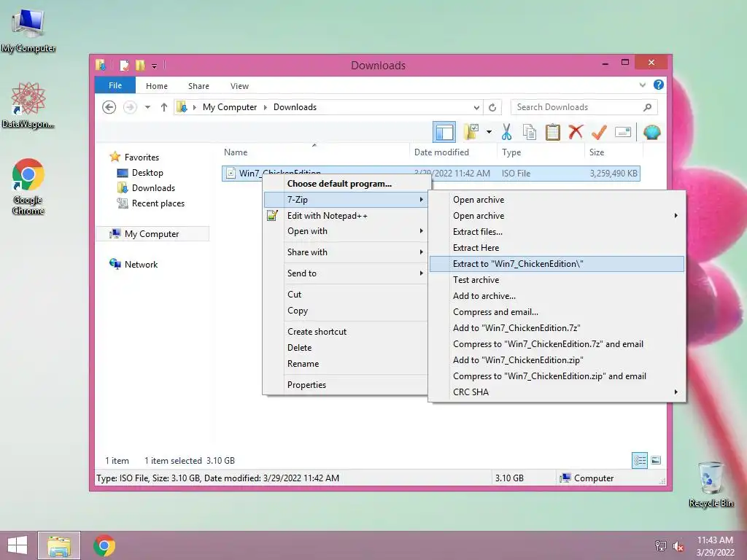Select Recent places in Favorites

point(158,203)
